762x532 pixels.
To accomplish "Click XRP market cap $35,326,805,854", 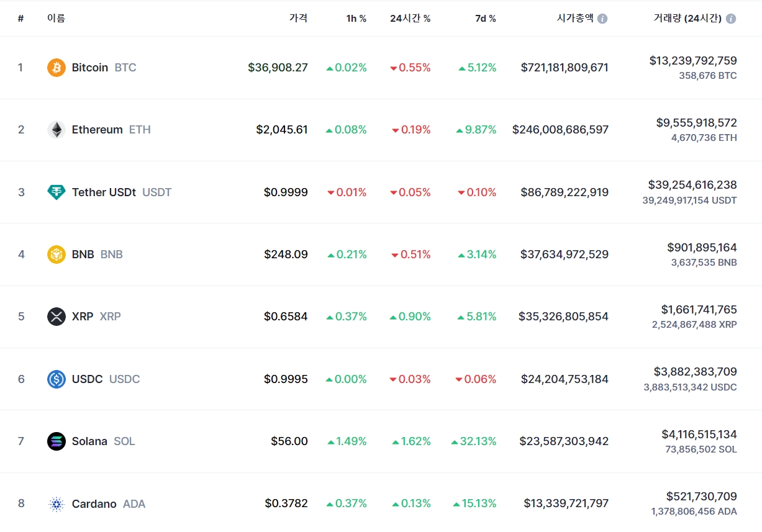I will pos(564,317).
